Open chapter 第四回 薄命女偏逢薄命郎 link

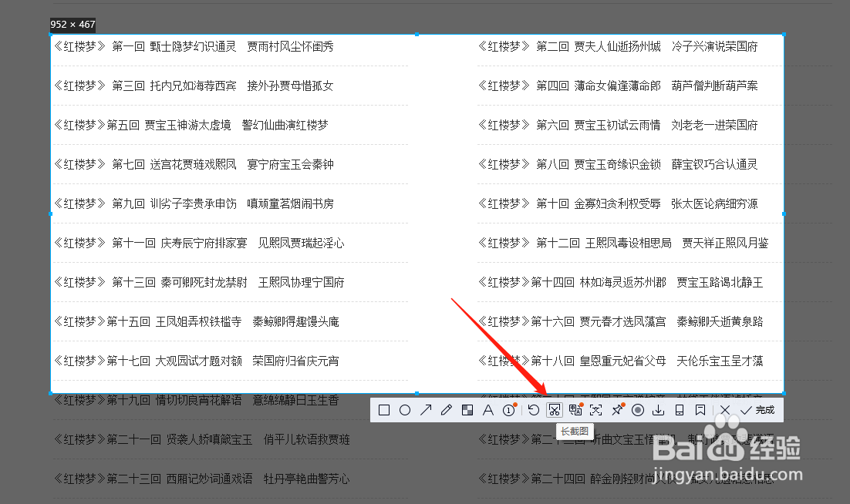[618, 86]
